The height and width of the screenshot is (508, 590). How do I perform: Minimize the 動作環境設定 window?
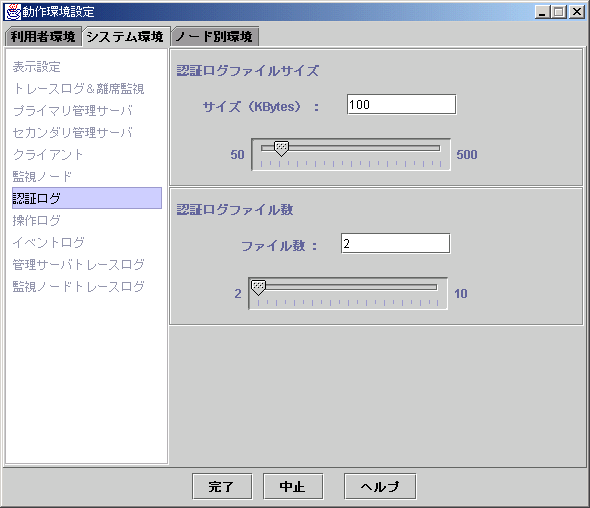pos(542,12)
